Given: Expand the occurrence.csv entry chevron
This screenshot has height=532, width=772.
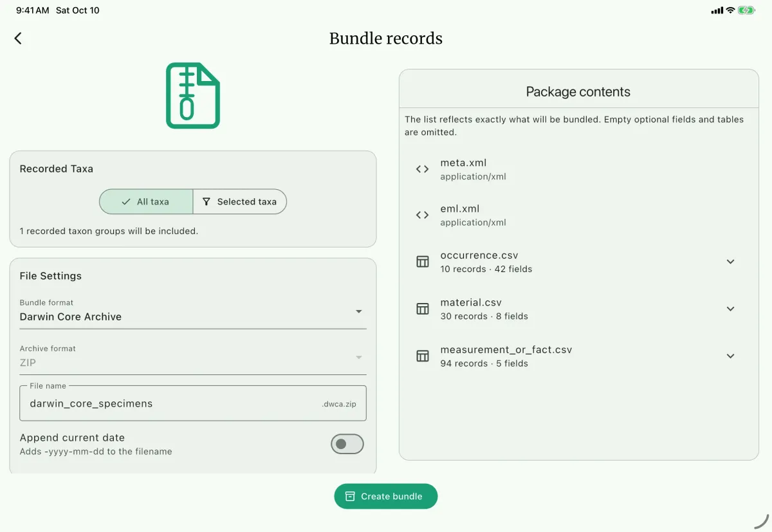Looking at the screenshot, I should click(730, 262).
